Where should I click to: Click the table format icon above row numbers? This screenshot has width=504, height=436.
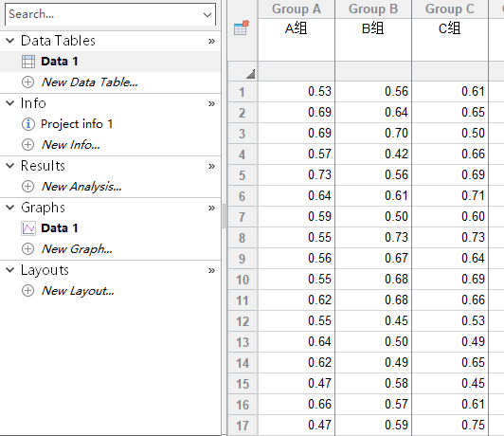click(x=242, y=27)
